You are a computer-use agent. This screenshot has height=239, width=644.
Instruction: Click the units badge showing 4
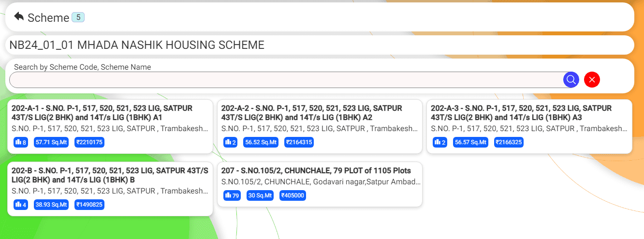(21, 205)
